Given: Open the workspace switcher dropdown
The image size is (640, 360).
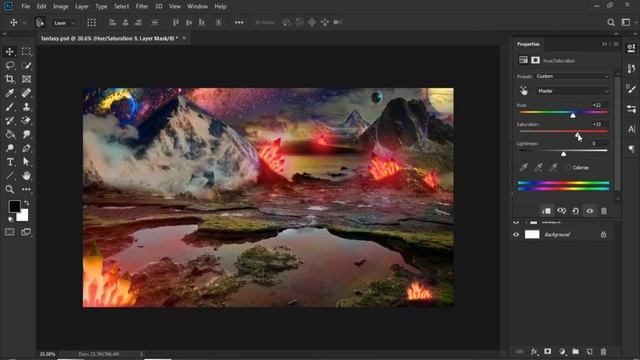Looking at the screenshot, I should [626, 22].
